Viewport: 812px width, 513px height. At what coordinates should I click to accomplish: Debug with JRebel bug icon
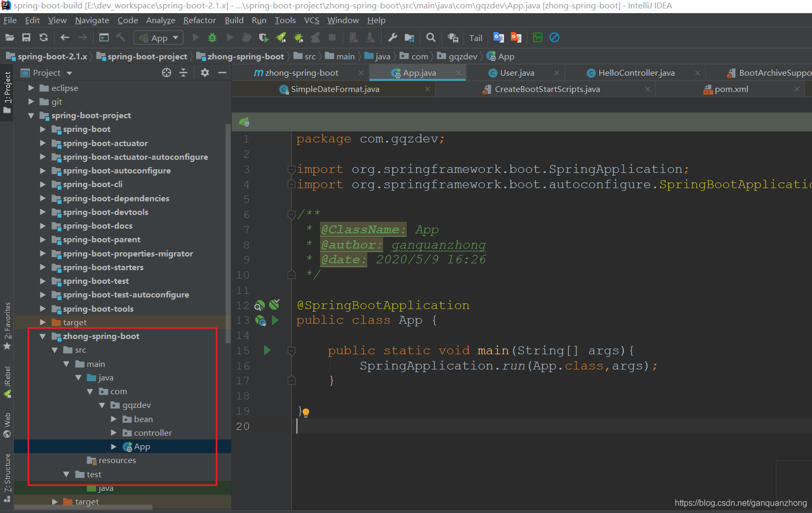coord(298,37)
